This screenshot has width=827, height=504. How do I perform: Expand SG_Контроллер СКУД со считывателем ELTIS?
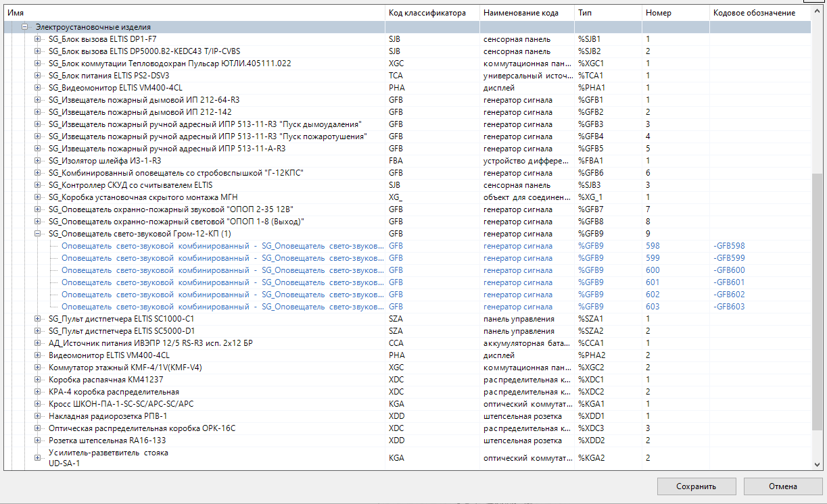point(37,185)
